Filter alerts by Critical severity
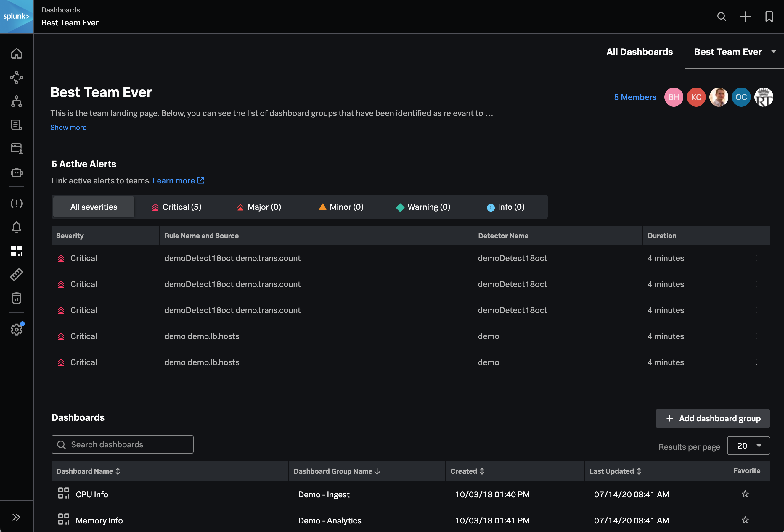784x532 pixels. 176,207
